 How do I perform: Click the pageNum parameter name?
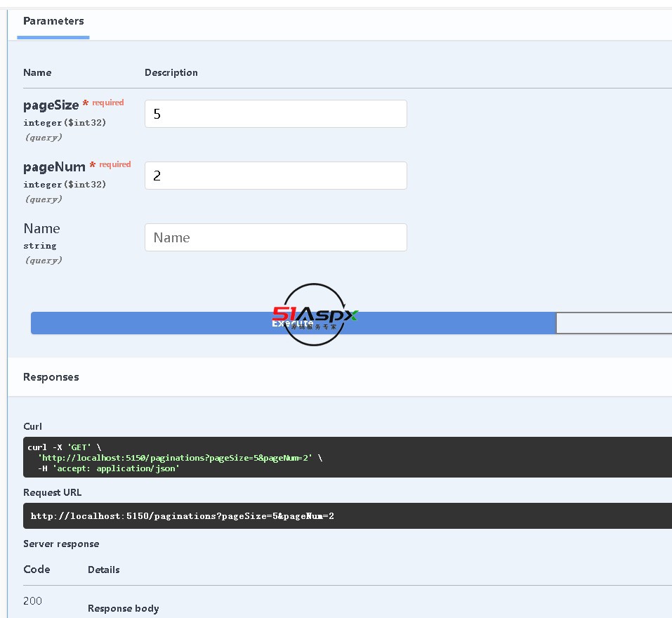click(x=55, y=166)
